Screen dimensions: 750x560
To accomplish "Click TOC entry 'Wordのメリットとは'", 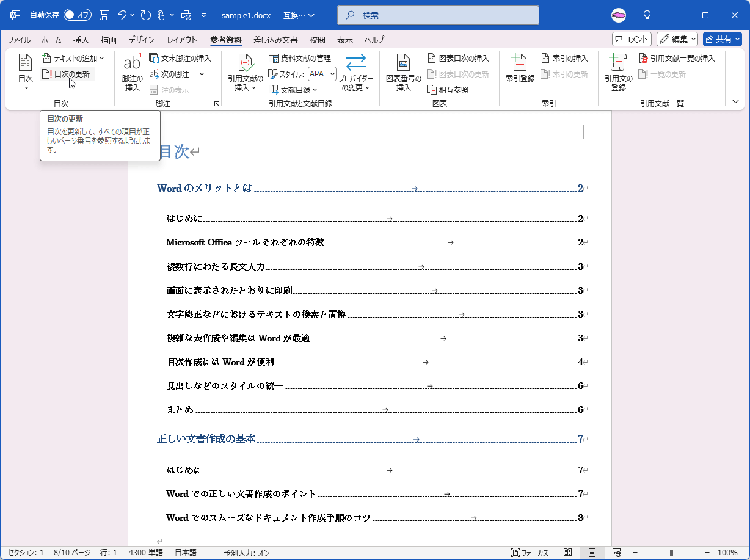I will click(205, 188).
